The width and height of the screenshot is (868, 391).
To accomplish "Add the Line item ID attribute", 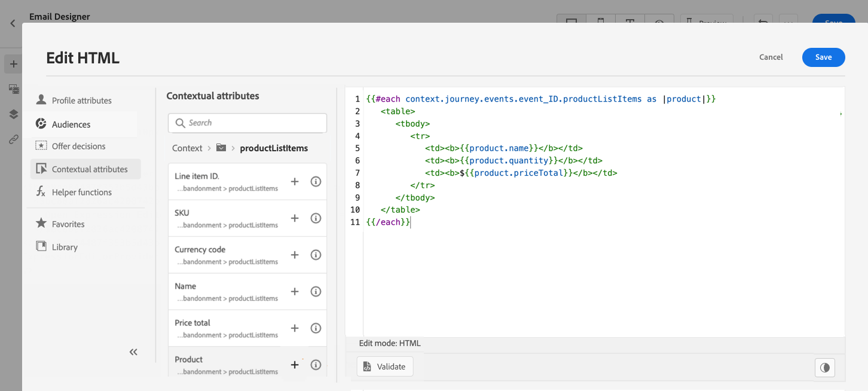I will pos(295,182).
